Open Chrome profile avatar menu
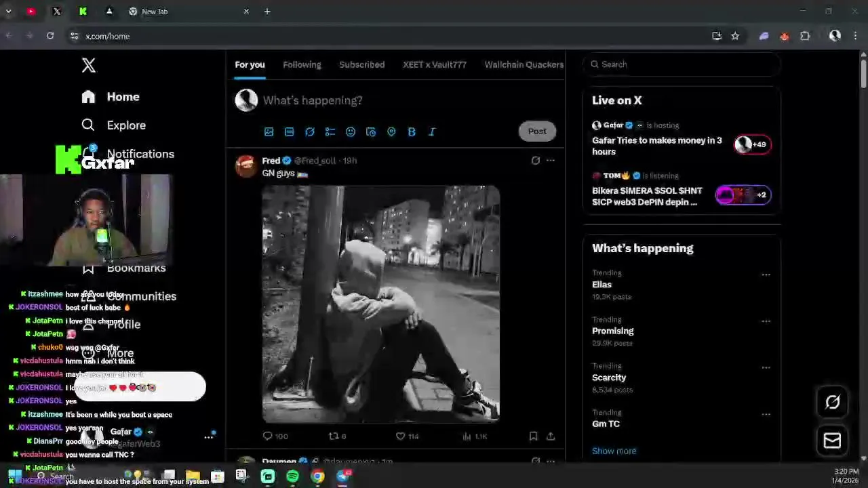The width and height of the screenshot is (868, 488). coord(835,36)
